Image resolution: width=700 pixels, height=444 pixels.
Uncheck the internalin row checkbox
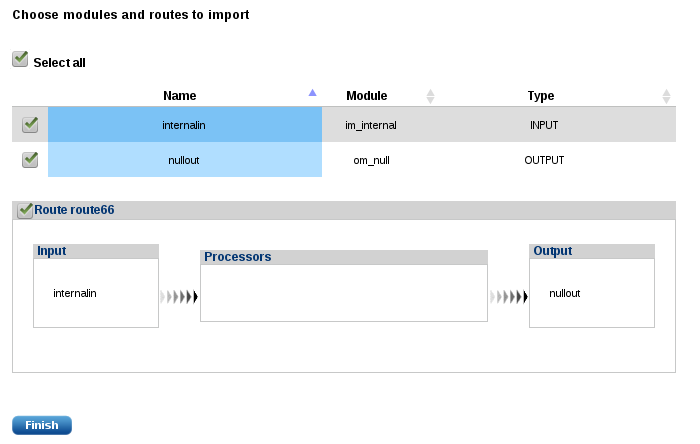(30, 125)
